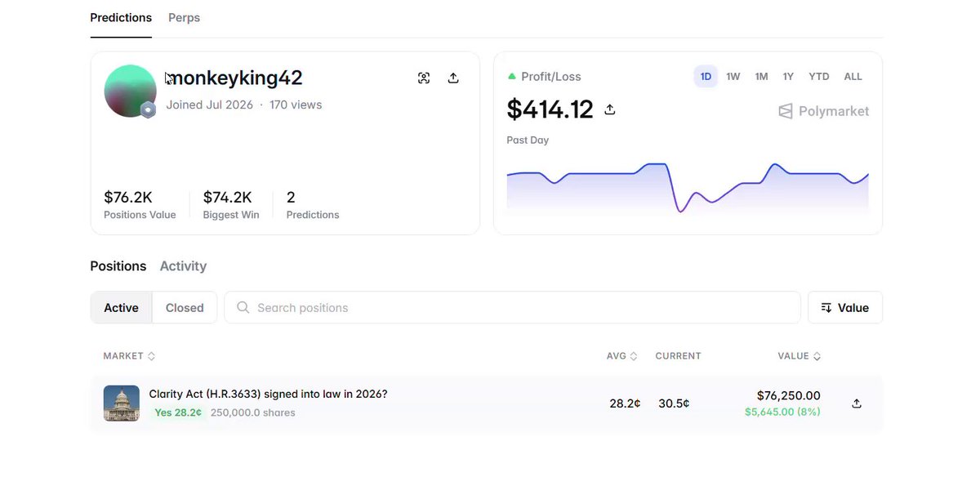Click the Clarity Act market thumbnail
The width and height of the screenshot is (980, 477).
click(122, 403)
